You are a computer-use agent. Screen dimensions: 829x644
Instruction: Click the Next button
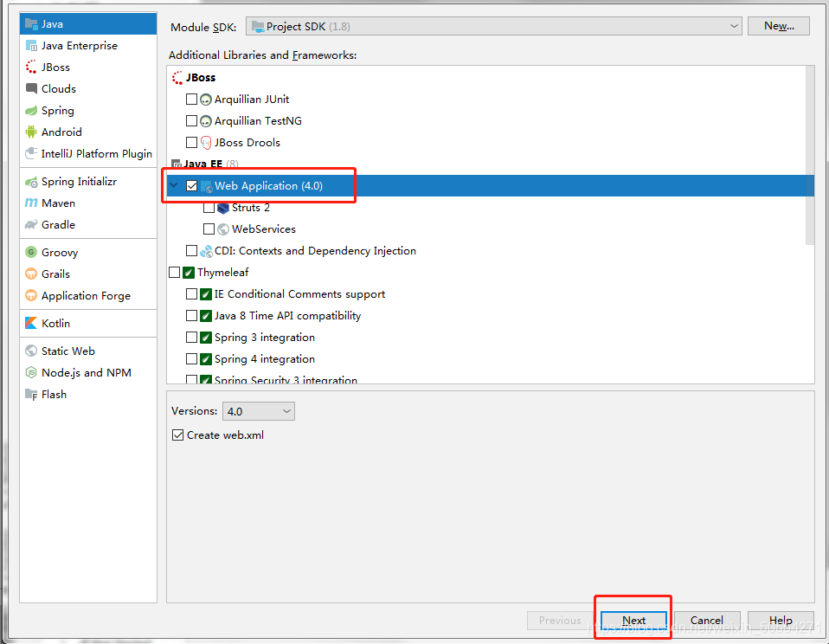(633, 621)
